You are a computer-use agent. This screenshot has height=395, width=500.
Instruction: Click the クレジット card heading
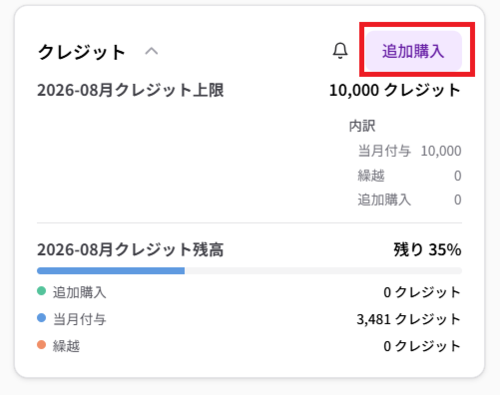pyautogui.click(x=81, y=52)
